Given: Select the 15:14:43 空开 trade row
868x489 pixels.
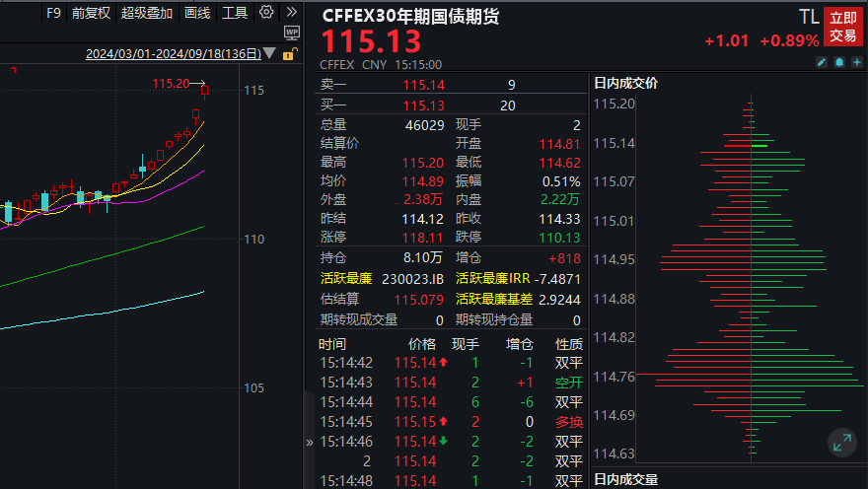Looking at the screenshot, I should pos(451,383).
